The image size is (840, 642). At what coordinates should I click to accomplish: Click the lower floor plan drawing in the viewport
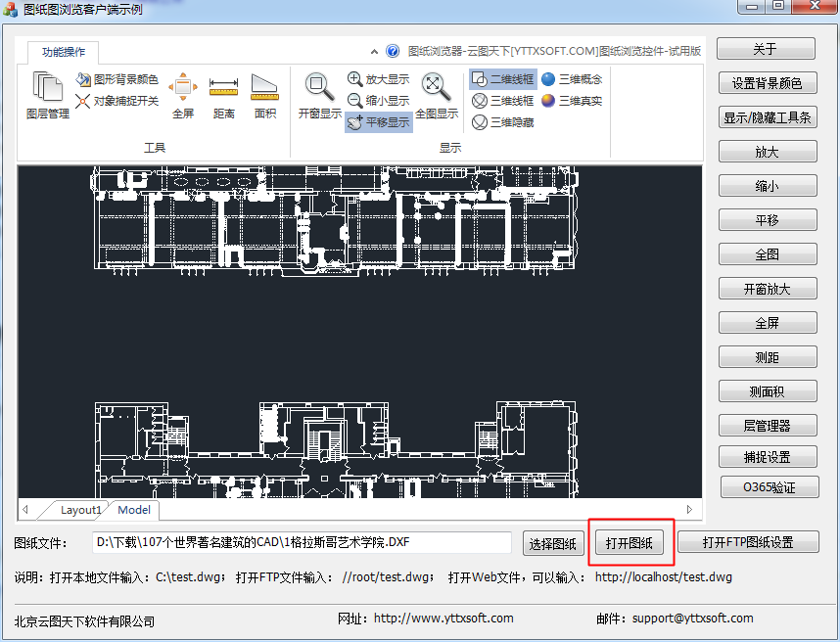point(337,450)
